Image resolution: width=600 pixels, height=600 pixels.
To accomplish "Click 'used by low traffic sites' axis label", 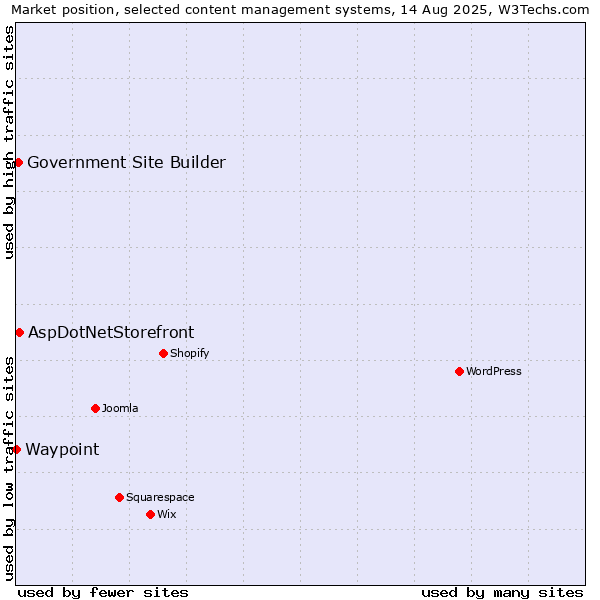I will coord(8,469).
